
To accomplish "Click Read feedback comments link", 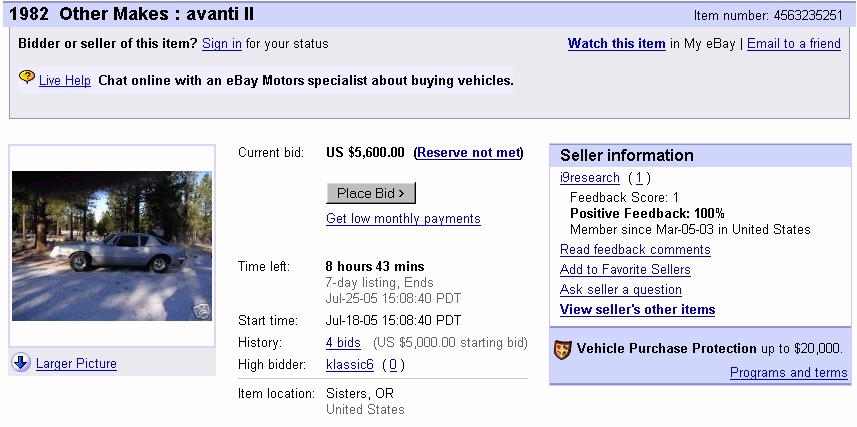I will point(621,250).
